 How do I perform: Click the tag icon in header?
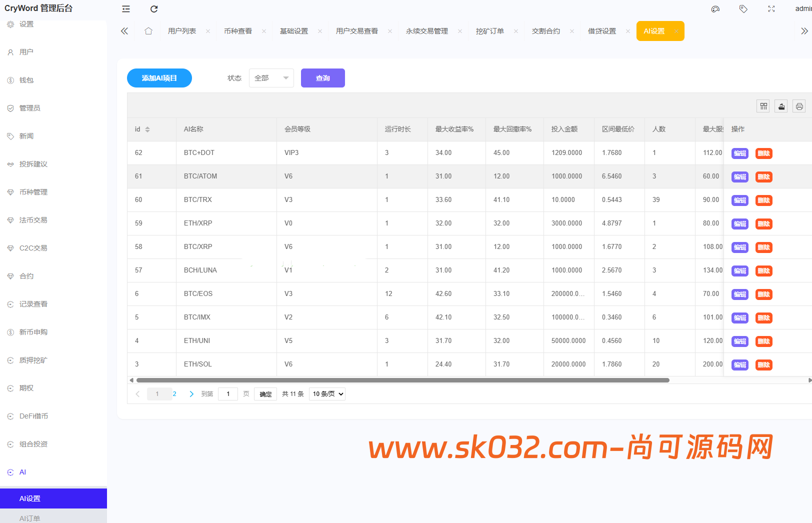pos(743,9)
